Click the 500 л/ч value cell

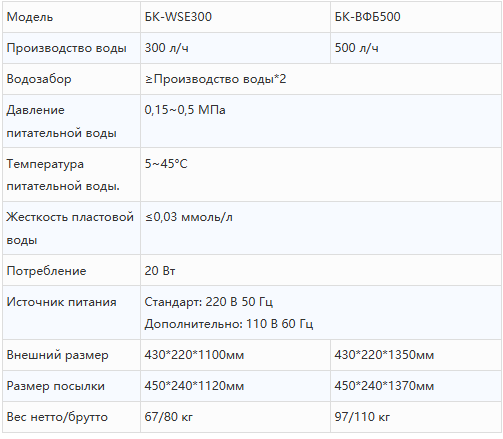[x=416, y=48]
